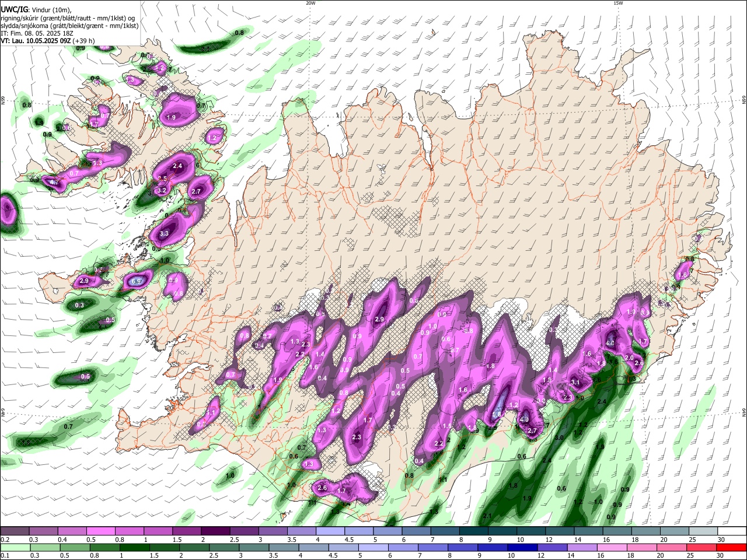Click the 0.1 label in the rain legend
The image size is (747, 560).
(5, 556)
